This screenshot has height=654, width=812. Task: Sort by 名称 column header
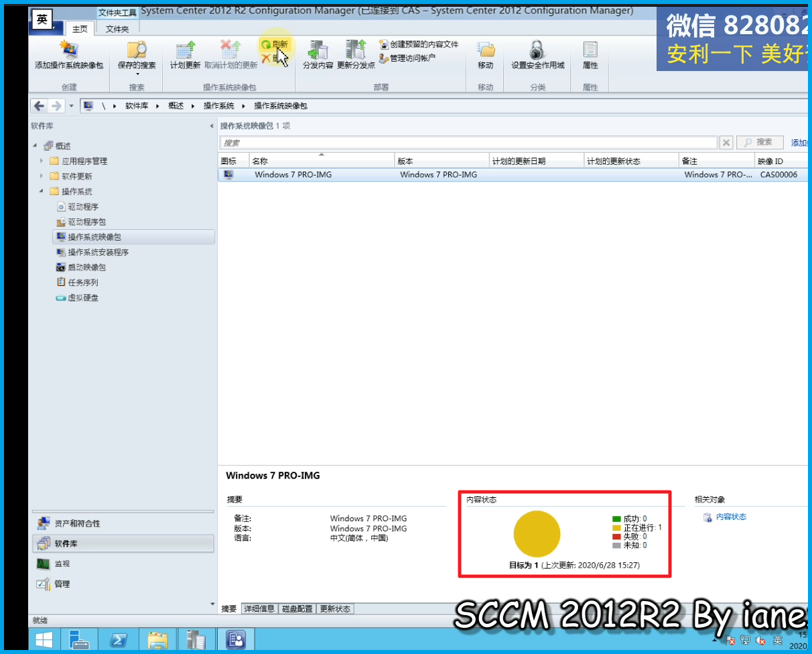(322, 161)
